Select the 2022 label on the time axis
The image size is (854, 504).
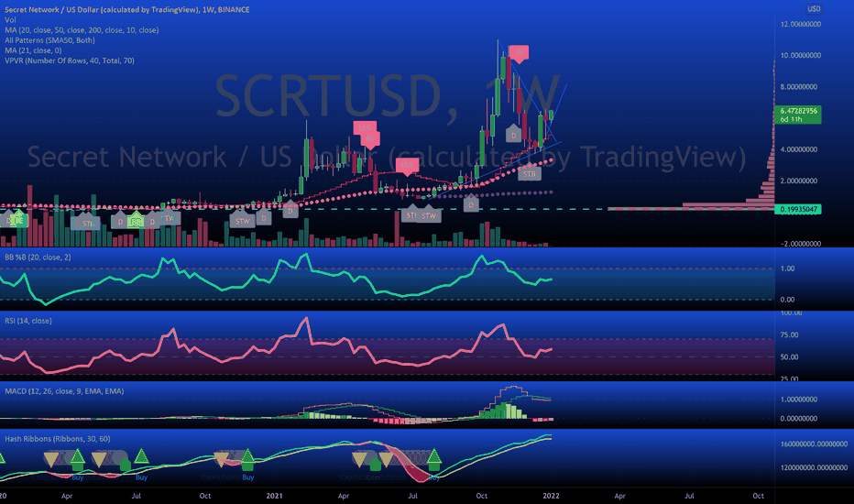pos(551,496)
